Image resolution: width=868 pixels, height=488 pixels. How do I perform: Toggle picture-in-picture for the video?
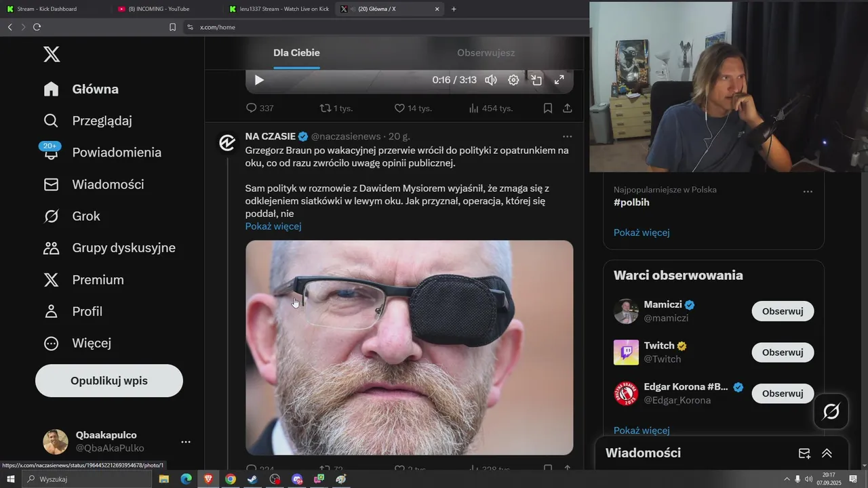coord(536,80)
